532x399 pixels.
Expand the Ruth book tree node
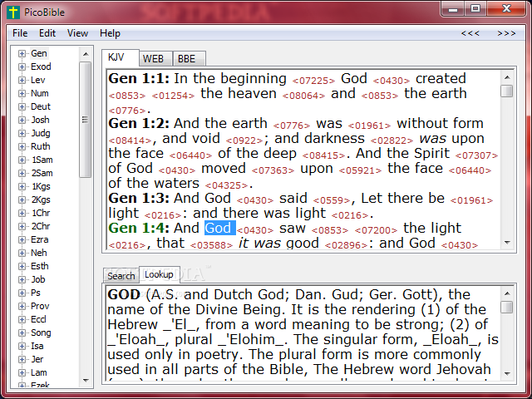tap(22, 147)
